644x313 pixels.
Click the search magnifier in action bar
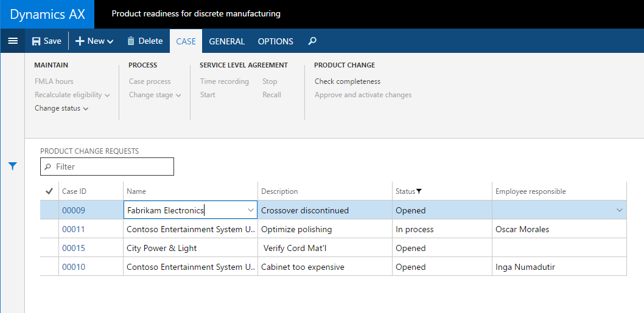tap(312, 41)
